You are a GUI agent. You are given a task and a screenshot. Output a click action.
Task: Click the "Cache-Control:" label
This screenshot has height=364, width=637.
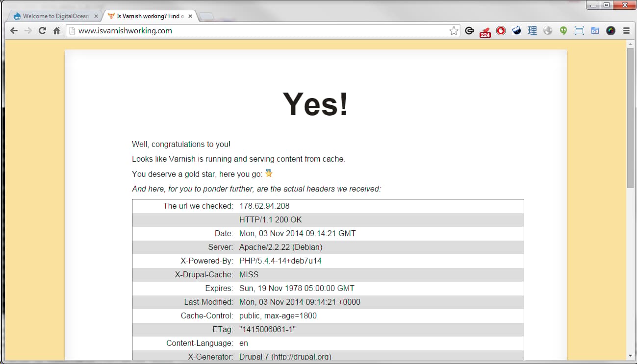[207, 316]
